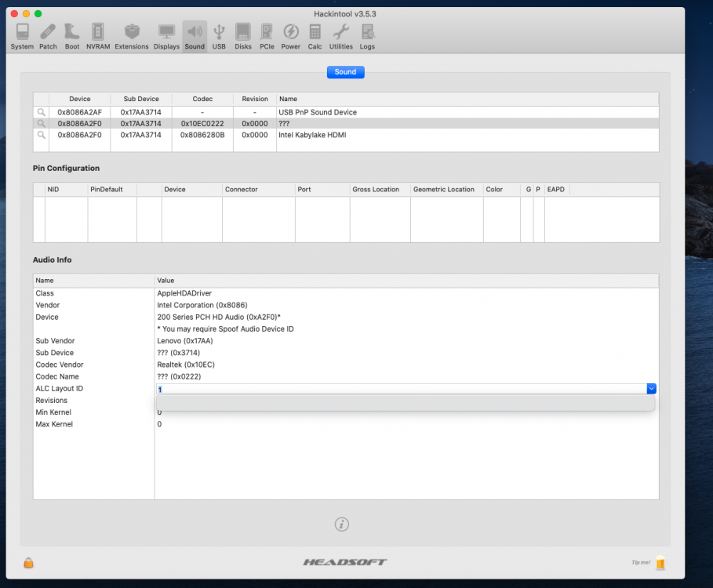Screen dimensions: 713x588
Task: Click the Tip me beer icon
Action: pos(660,563)
